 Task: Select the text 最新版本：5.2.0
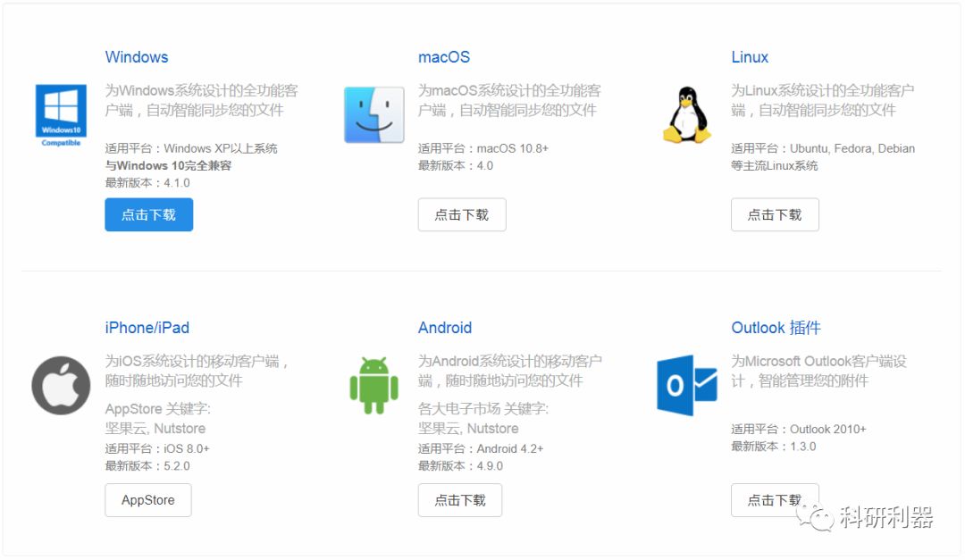(147, 466)
